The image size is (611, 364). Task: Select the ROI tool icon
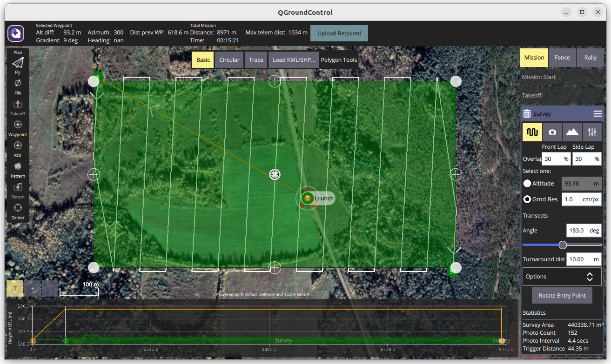click(x=18, y=146)
